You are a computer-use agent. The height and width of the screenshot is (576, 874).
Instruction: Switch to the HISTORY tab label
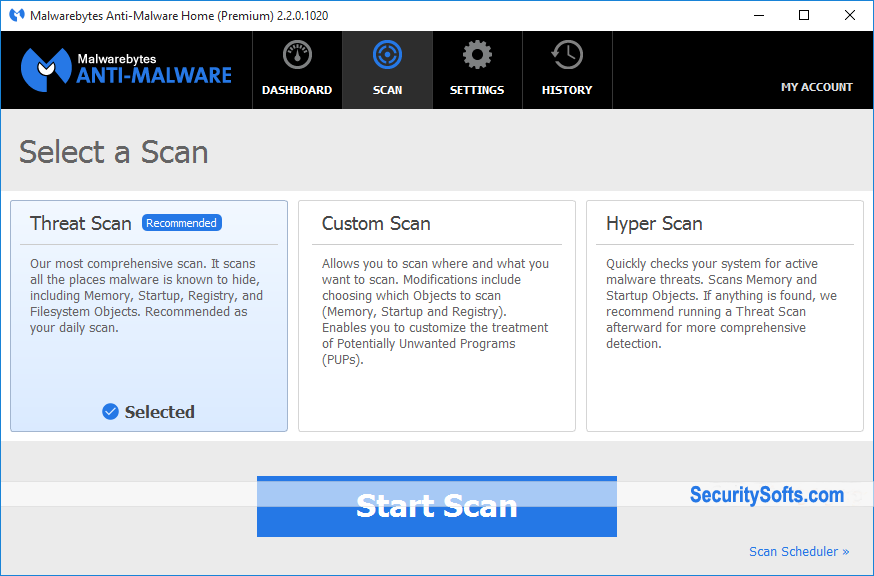click(567, 90)
